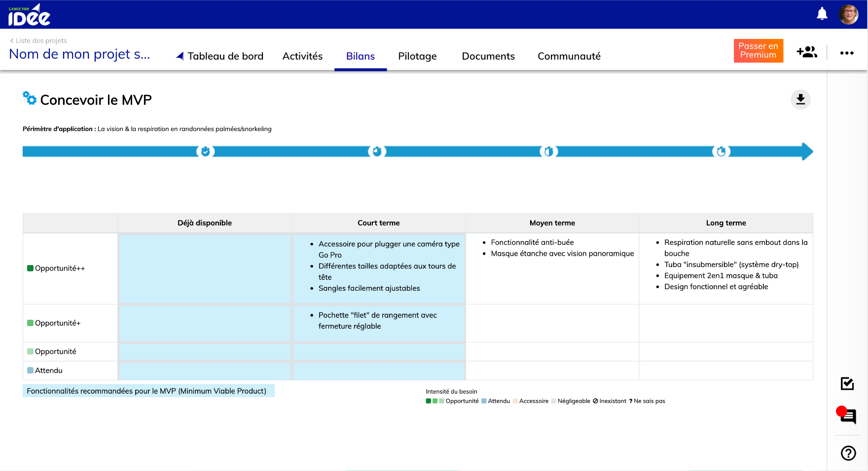Viewport: 868px width, 471px height.
Task: Go to the Documents tab
Action: (x=488, y=56)
